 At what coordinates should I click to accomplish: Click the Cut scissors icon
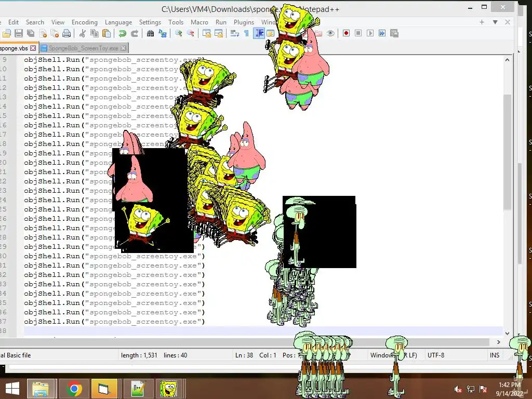82,33
